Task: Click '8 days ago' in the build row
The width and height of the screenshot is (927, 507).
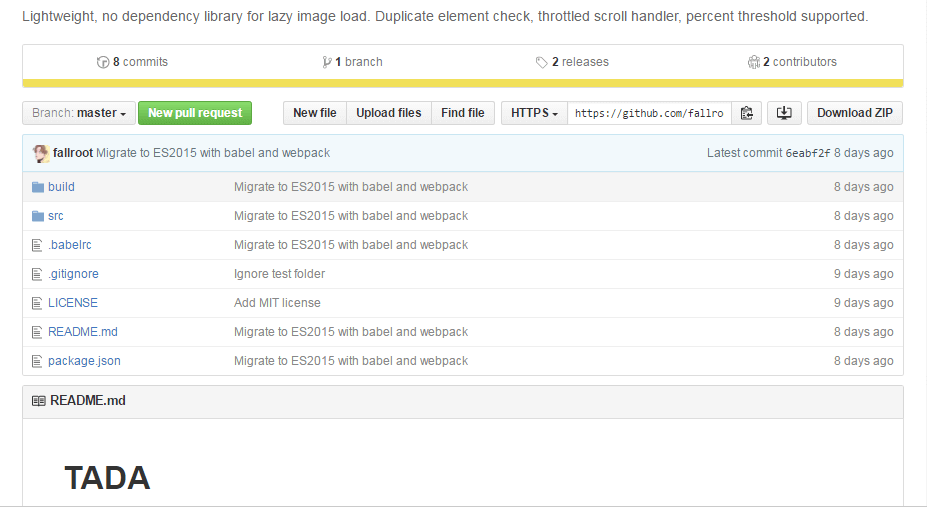Action: point(864,187)
